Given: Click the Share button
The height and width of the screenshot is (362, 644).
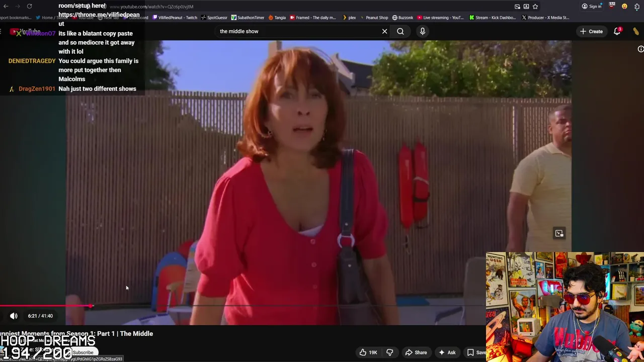Looking at the screenshot, I should [x=416, y=352].
